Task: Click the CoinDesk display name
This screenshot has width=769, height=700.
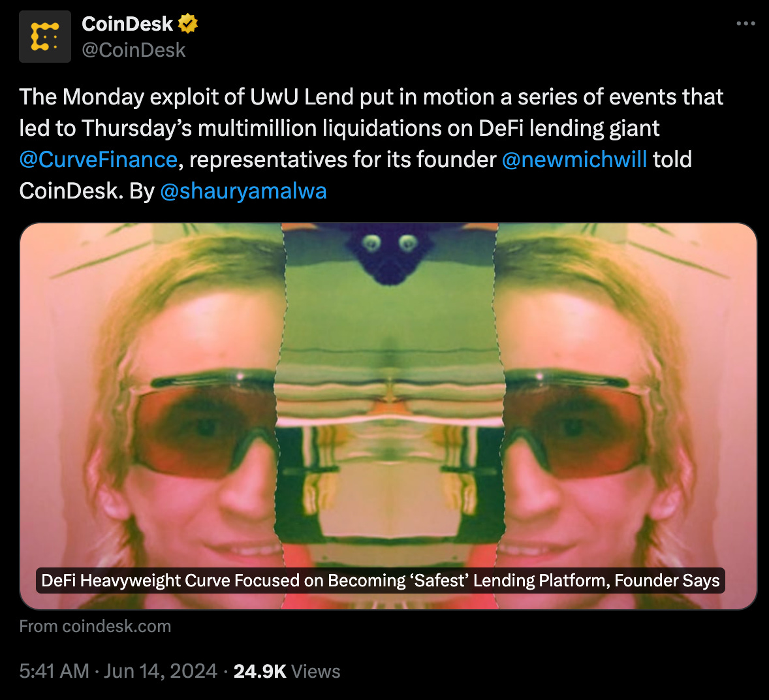Action: point(127,24)
